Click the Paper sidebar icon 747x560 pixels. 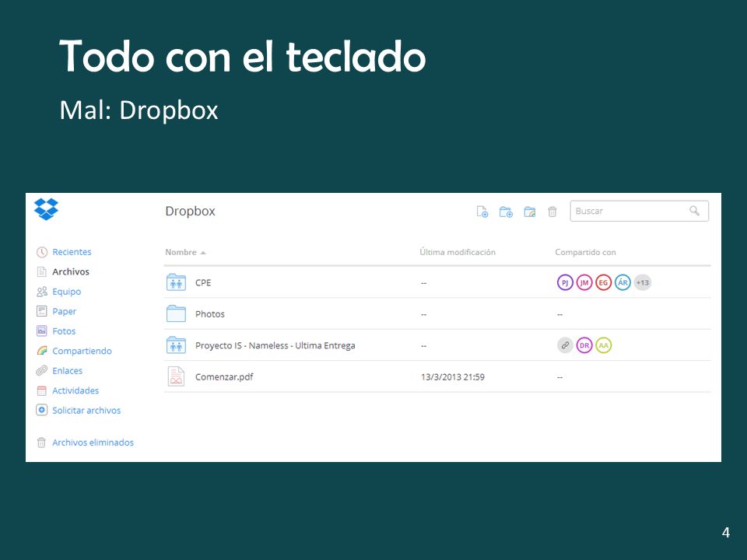42,311
